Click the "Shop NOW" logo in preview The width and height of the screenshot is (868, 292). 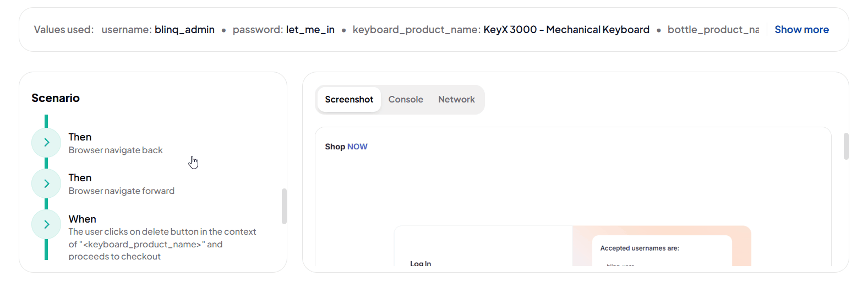(346, 147)
